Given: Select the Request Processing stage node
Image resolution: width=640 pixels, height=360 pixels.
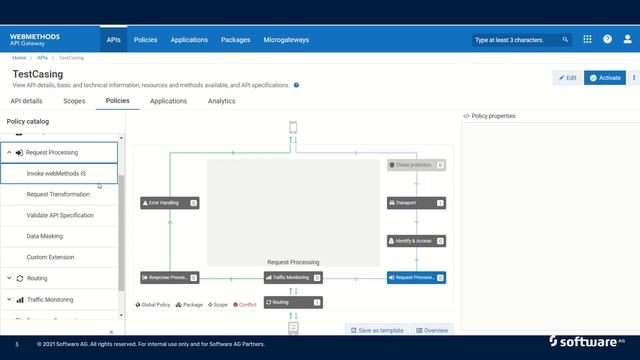Looking at the screenshot, I should [416, 278].
